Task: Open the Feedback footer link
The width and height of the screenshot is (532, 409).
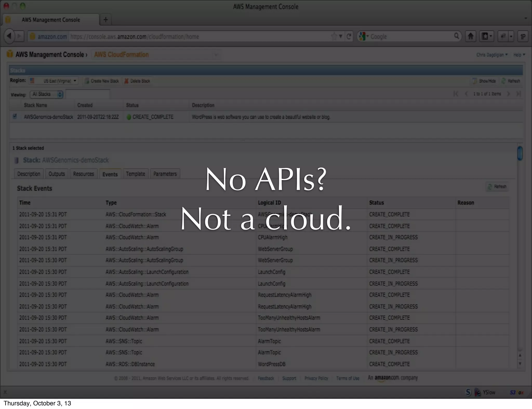Action: pyautogui.click(x=266, y=378)
